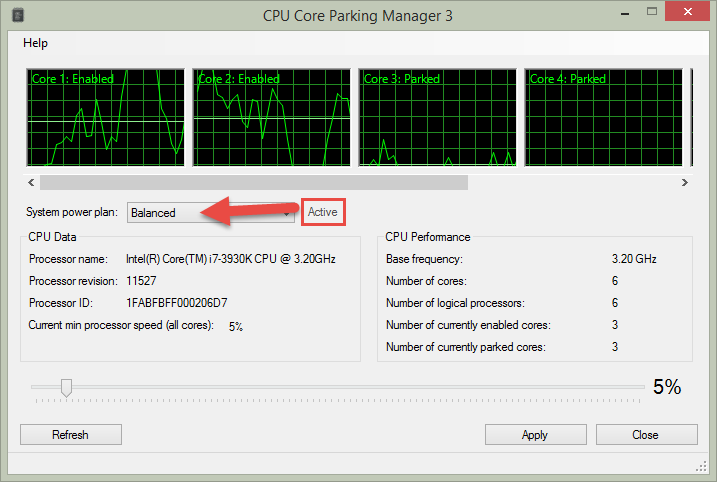Click the left arrow of the core scrollbar

click(x=31, y=182)
